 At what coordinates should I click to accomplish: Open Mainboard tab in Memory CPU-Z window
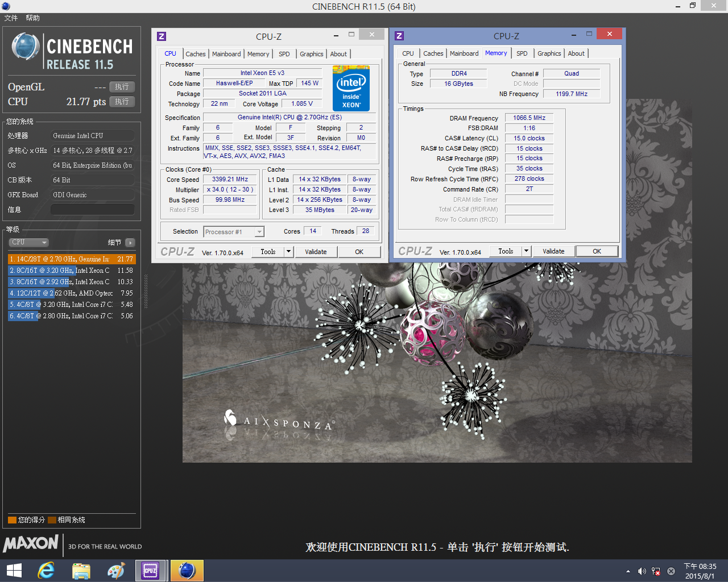pyautogui.click(x=464, y=53)
